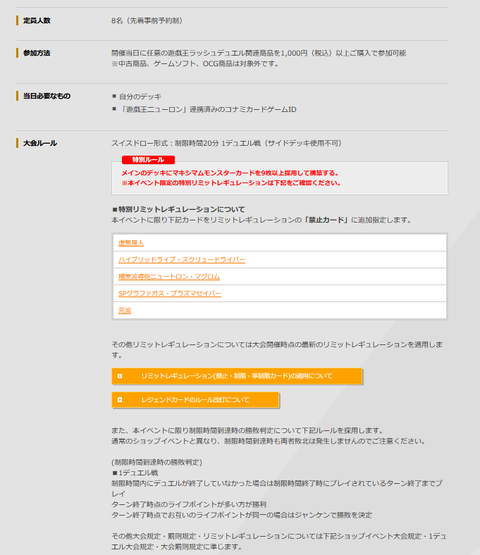Click the text 8名 (先着事前予約制)
480x555 pixels.
coord(147,21)
